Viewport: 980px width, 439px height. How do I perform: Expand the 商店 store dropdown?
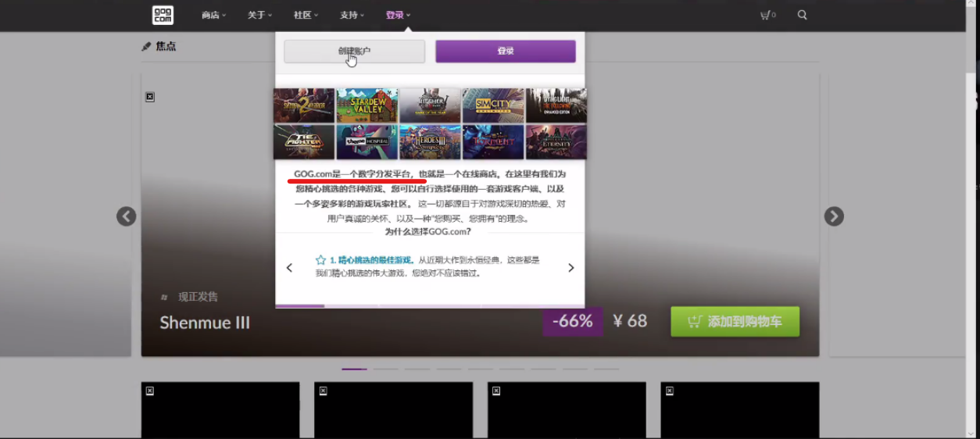(x=213, y=15)
